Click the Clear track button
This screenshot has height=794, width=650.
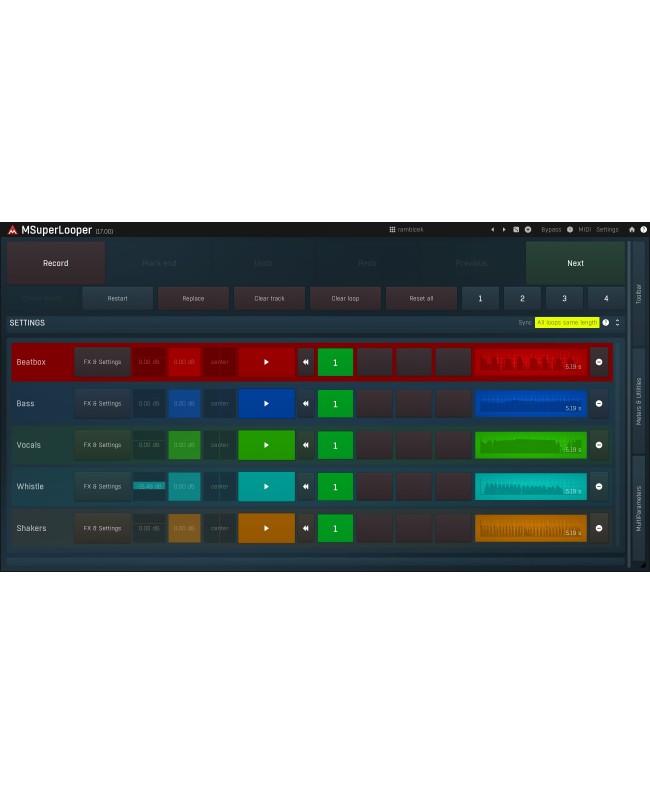[269, 298]
